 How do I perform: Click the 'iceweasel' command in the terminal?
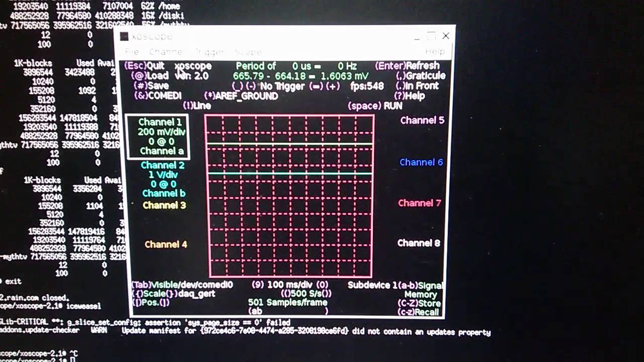[x=83, y=306]
